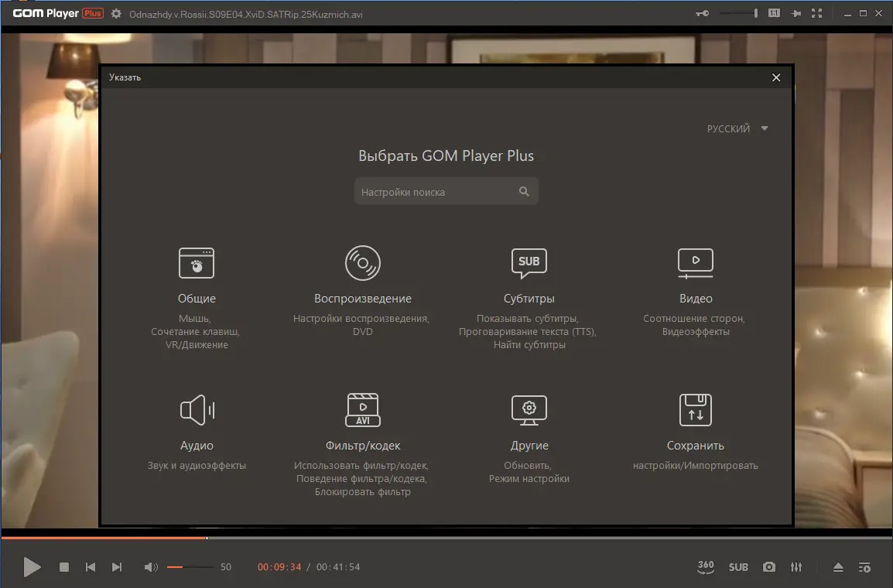Screen dimensions: 893x588
Task: Open the Субтитры subtitles settings category
Action: pyautogui.click(x=529, y=298)
